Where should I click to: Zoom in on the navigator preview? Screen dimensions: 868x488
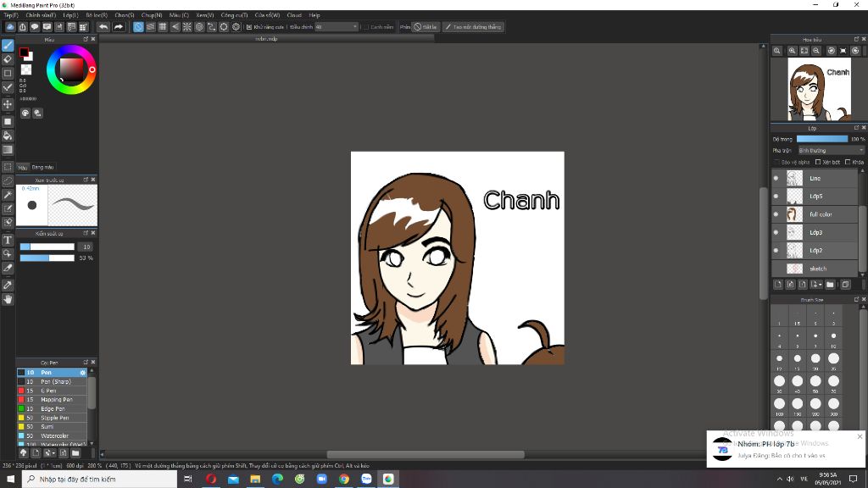pos(793,50)
